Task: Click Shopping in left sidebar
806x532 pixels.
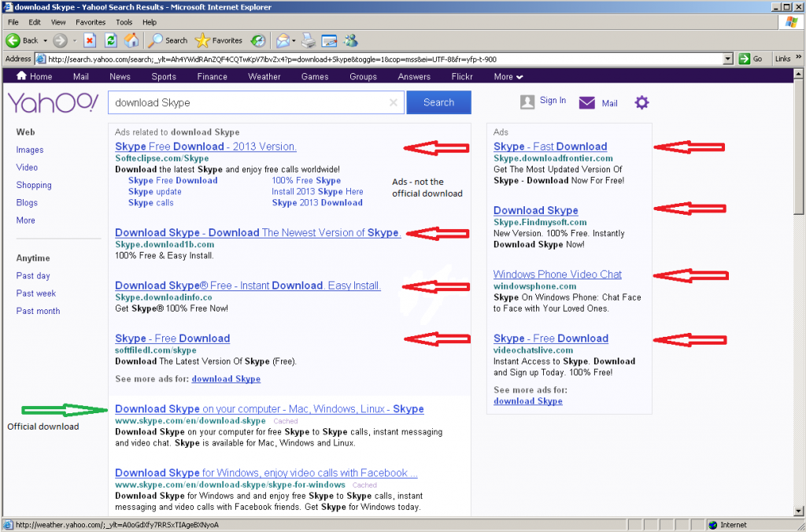Action: (x=34, y=185)
